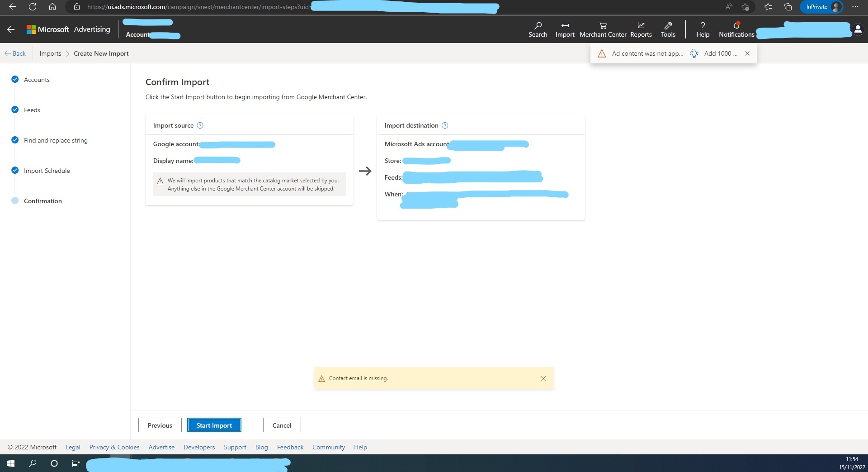Open the Support footer link
The height and width of the screenshot is (472, 868).
(235, 447)
